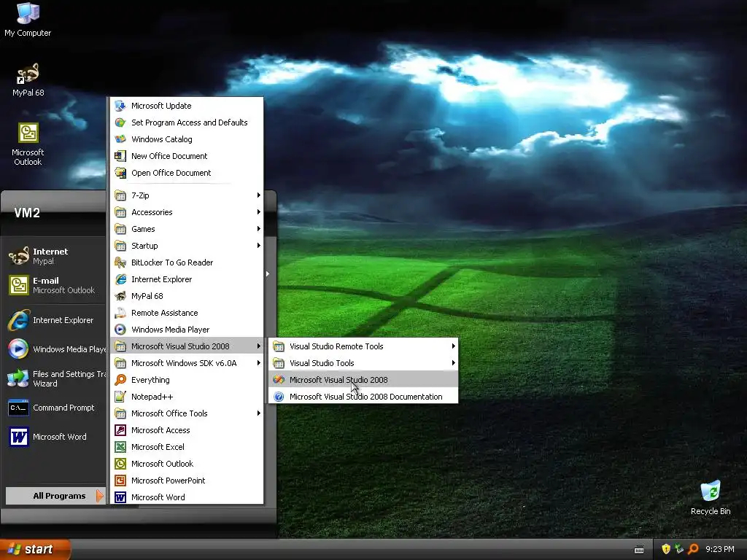The image size is (747, 560).
Task: Launch Microsoft Visual Studio 2008 application
Action: coord(363,380)
